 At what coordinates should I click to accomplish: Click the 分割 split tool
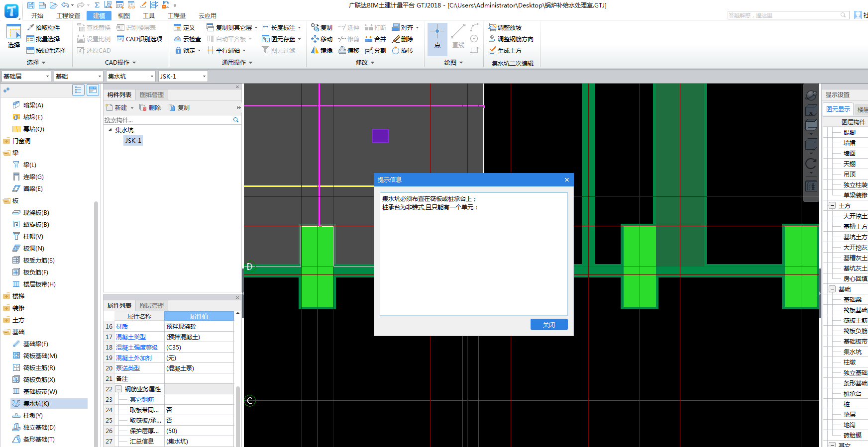point(375,50)
